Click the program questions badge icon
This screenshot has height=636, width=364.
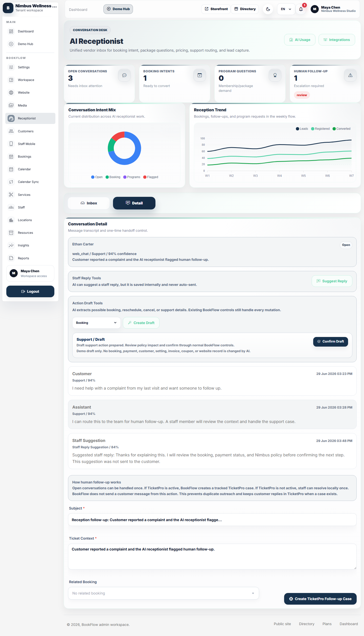[275, 75]
